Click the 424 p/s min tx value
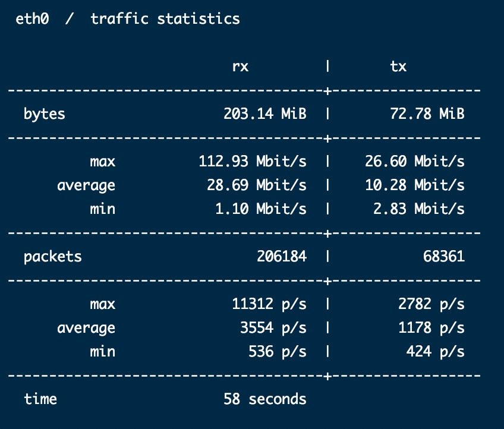This screenshot has height=429, width=504. coord(436,351)
